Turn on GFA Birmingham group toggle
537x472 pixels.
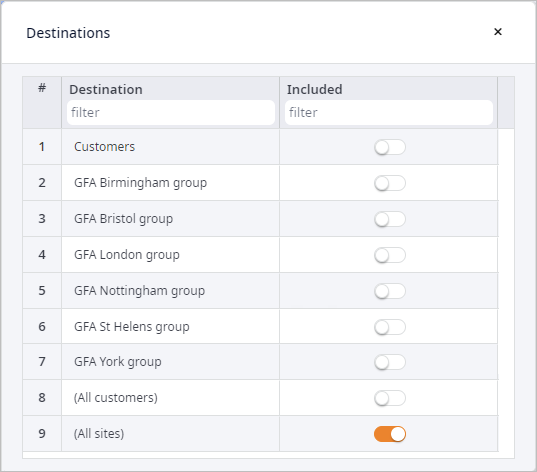(x=390, y=183)
